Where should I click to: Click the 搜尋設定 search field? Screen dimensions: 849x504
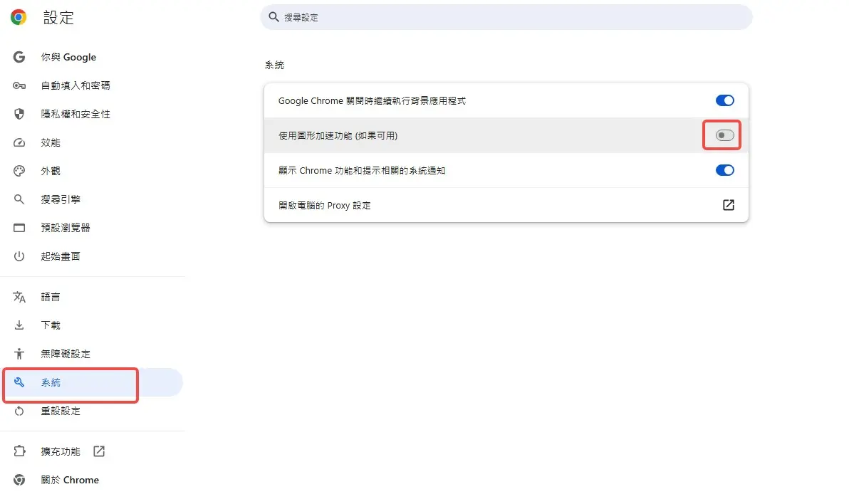pos(506,17)
